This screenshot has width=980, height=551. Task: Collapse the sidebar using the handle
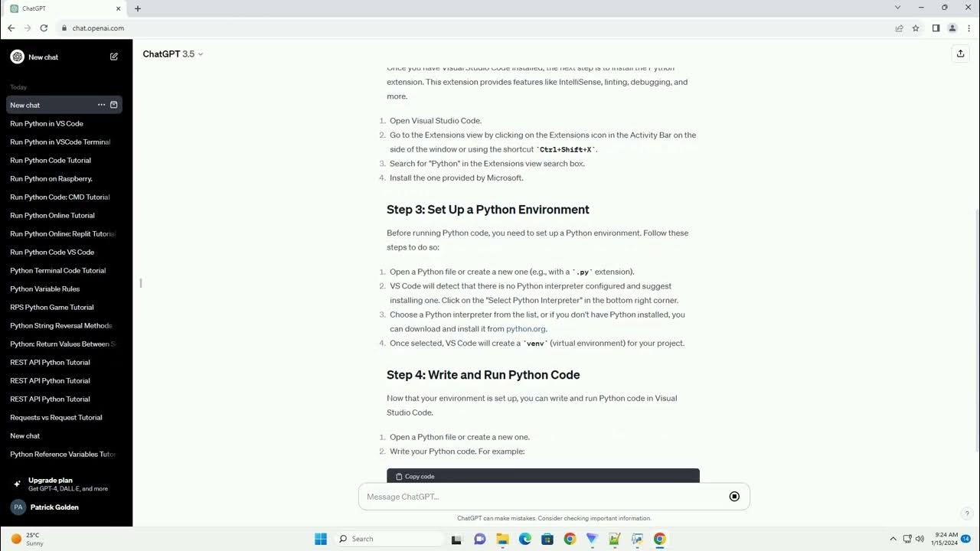[x=141, y=283]
